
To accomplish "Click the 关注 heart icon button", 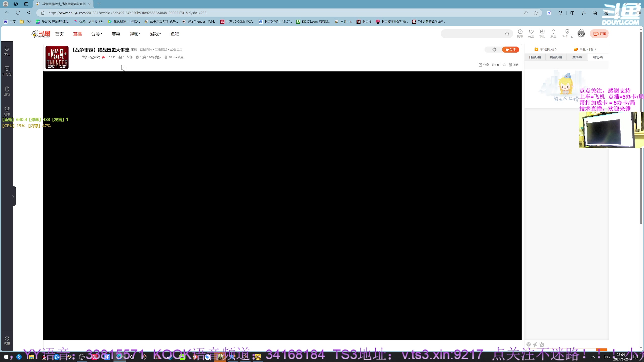I will pos(511,50).
